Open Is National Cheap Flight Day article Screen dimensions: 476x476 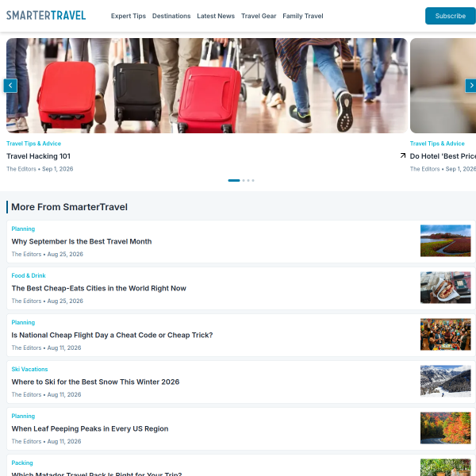tap(112, 335)
